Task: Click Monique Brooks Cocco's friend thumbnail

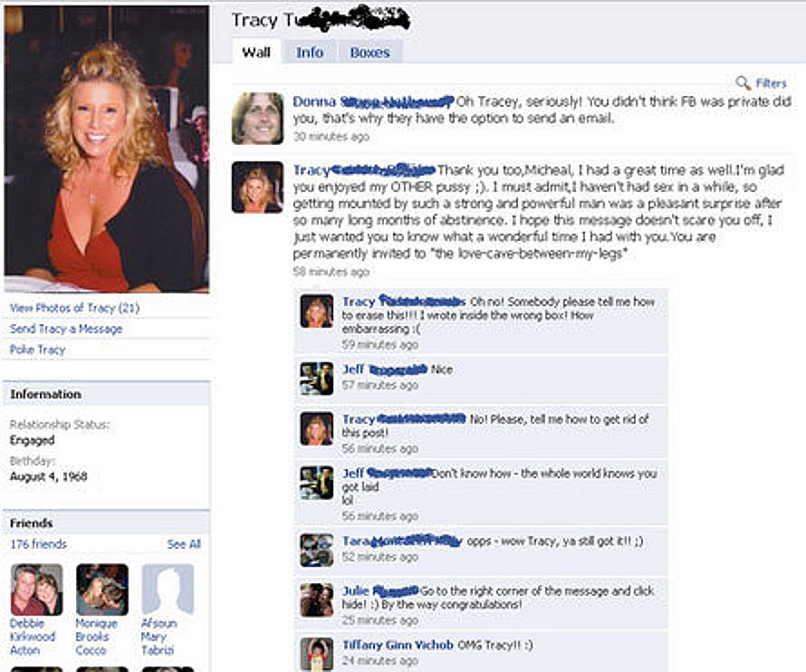Action: pyautogui.click(x=102, y=590)
